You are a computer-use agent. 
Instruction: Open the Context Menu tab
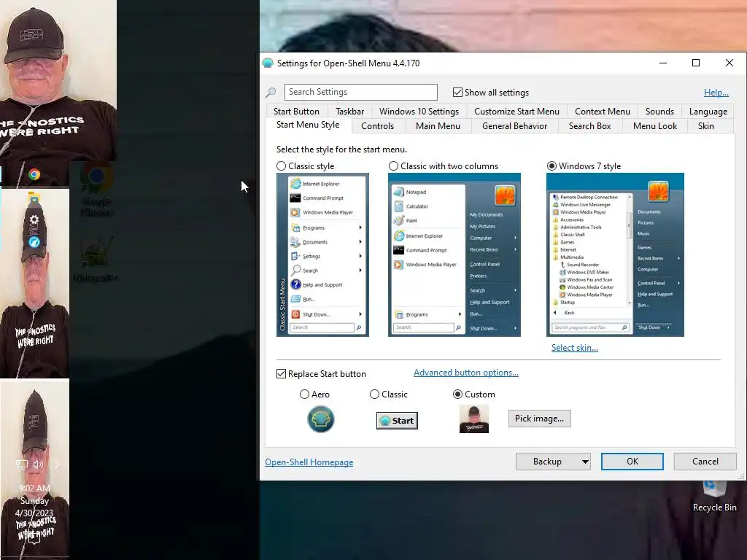pos(602,112)
